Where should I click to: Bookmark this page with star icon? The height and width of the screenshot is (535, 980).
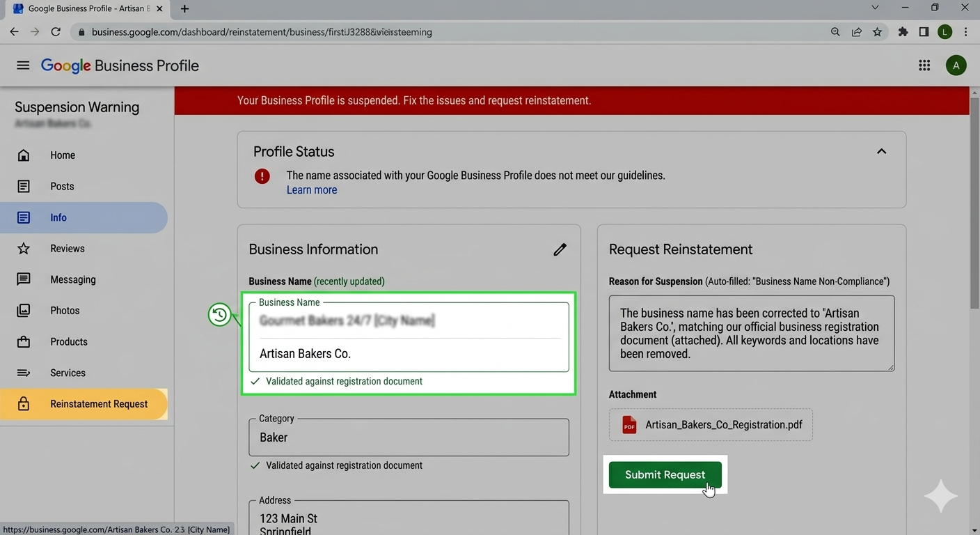tap(877, 32)
